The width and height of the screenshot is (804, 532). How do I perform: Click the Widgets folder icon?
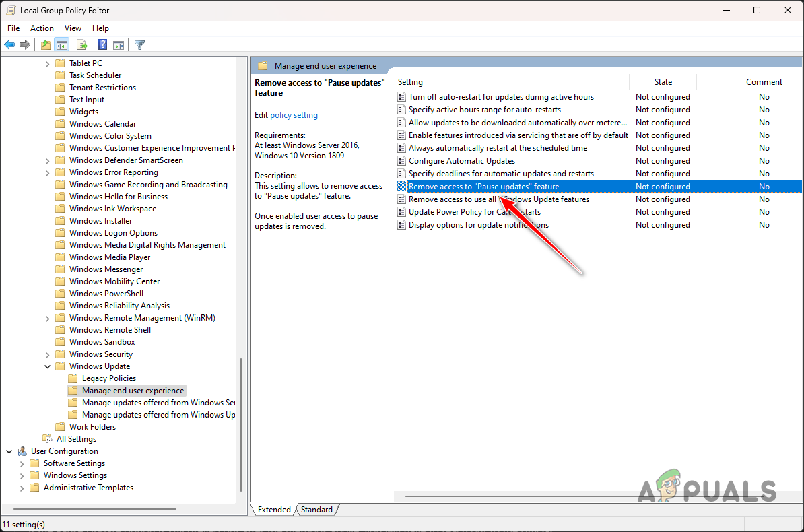[60, 112]
